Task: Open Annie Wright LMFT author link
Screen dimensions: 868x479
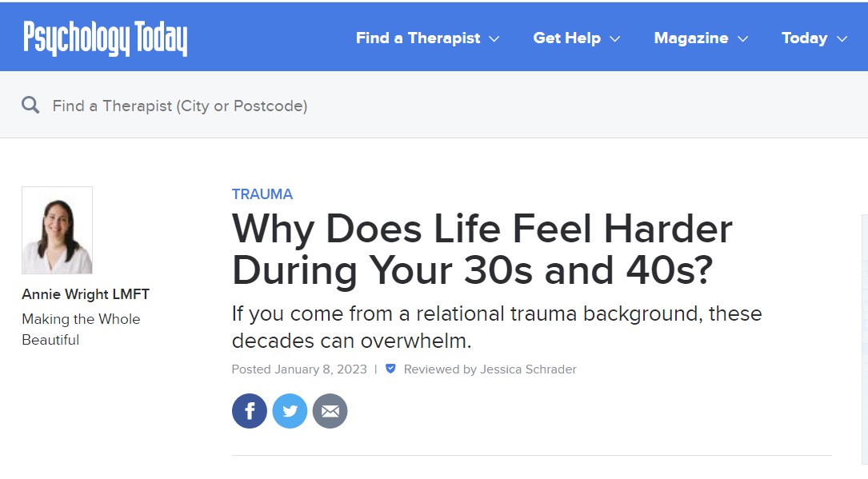Action: (86, 294)
